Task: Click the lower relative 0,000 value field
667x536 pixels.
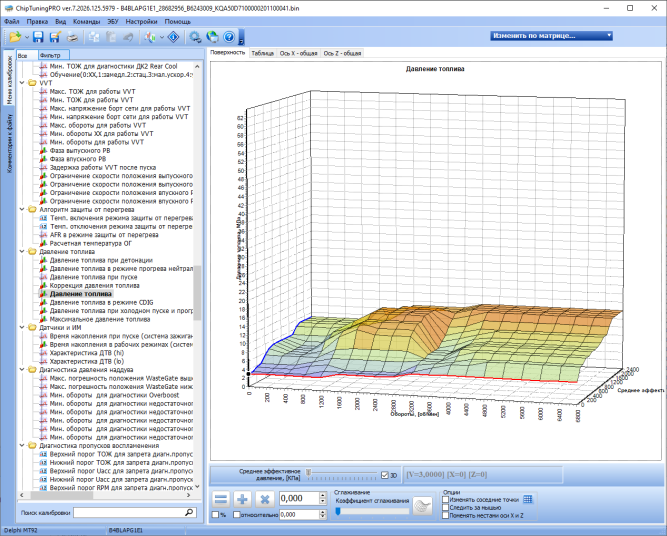Action: coord(299,515)
